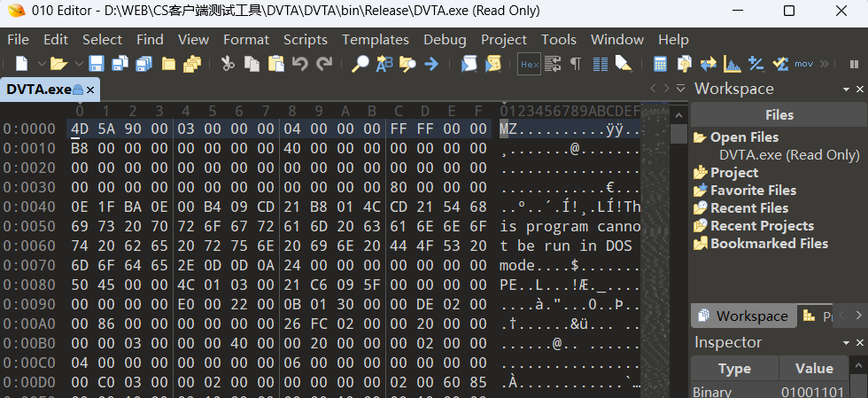The width and height of the screenshot is (868, 398).
Task: Click the Open File folder icon
Action: point(58,64)
